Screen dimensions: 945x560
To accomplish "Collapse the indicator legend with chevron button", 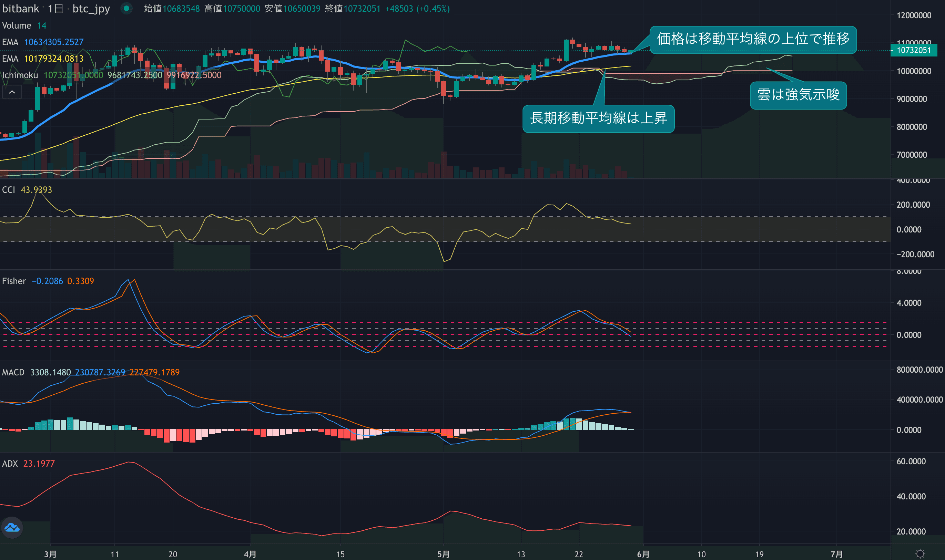I will [12, 92].
